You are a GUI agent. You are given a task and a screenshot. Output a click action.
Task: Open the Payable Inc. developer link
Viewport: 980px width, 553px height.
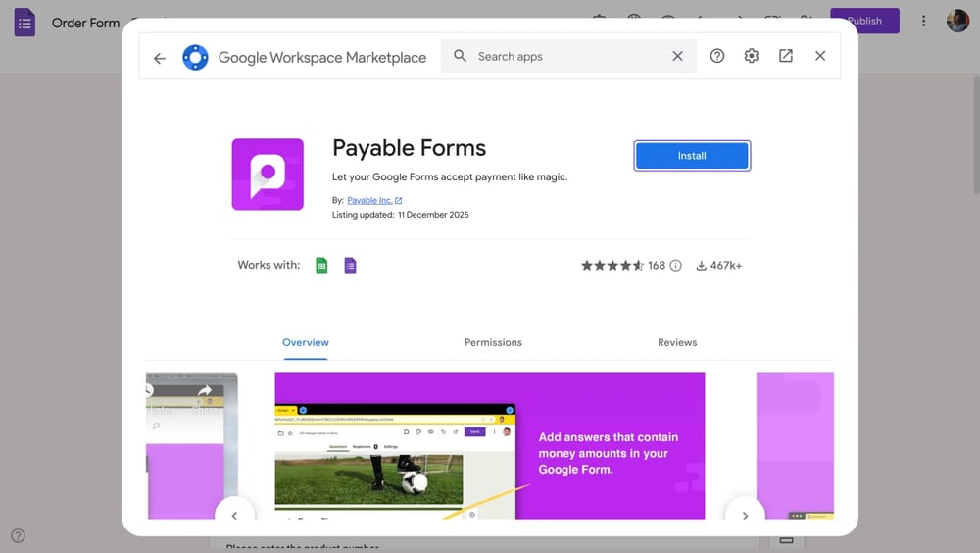tap(370, 201)
